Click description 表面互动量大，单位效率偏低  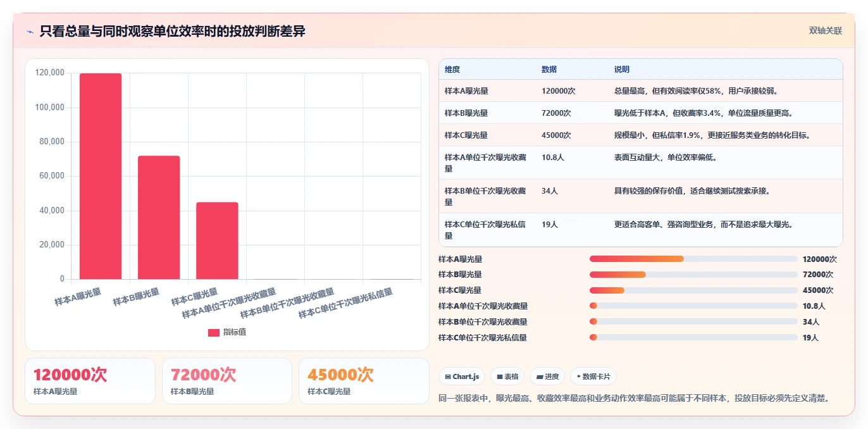[666, 158]
